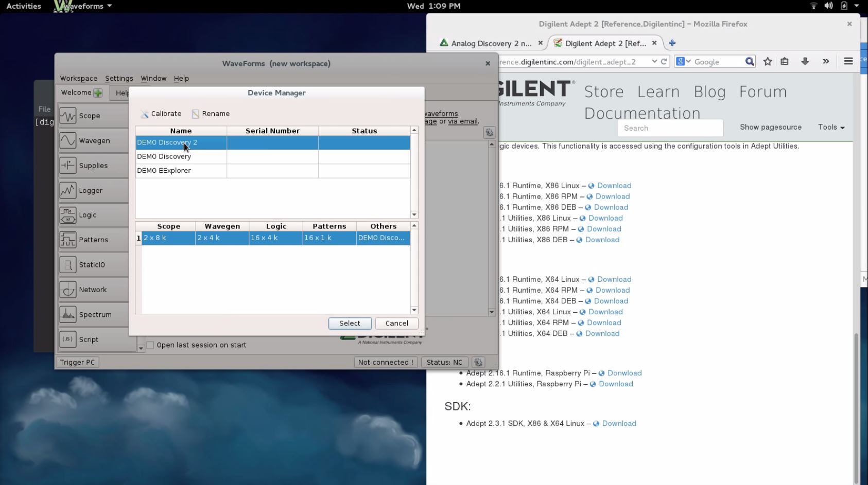Expand the system menu arrow in top bar
The height and width of the screenshot is (485, 868).
[x=857, y=6]
